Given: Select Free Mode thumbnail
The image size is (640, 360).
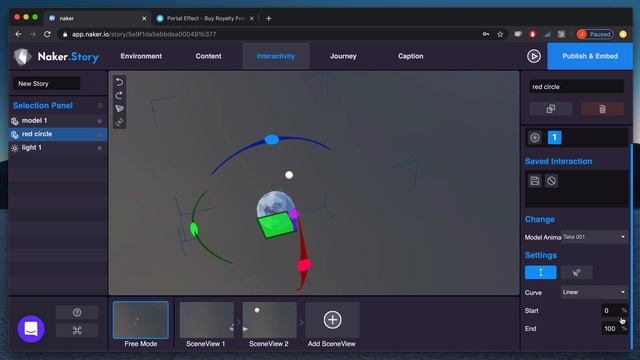Looking at the screenshot, I should tap(140, 320).
